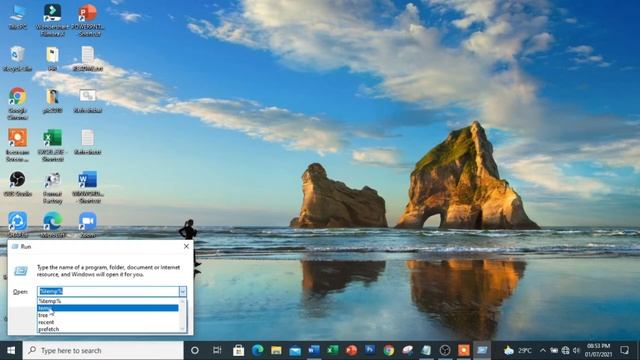
Task: Launch Microsoft Store from the taskbar
Action: pos(238,350)
